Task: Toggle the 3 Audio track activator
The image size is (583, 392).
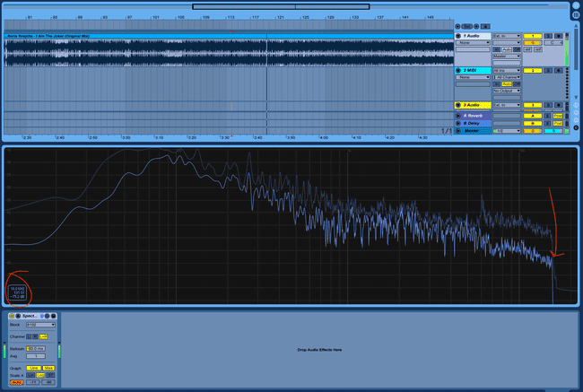Action: click(x=533, y=105)
